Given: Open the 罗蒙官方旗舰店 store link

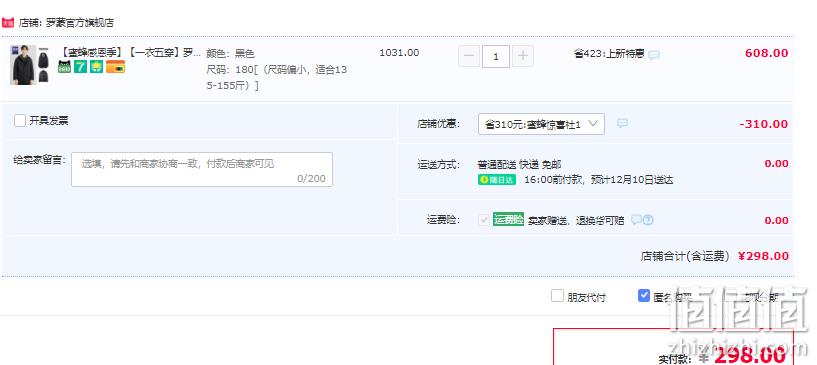Looking at the screenshot, I should pos(80,23).
